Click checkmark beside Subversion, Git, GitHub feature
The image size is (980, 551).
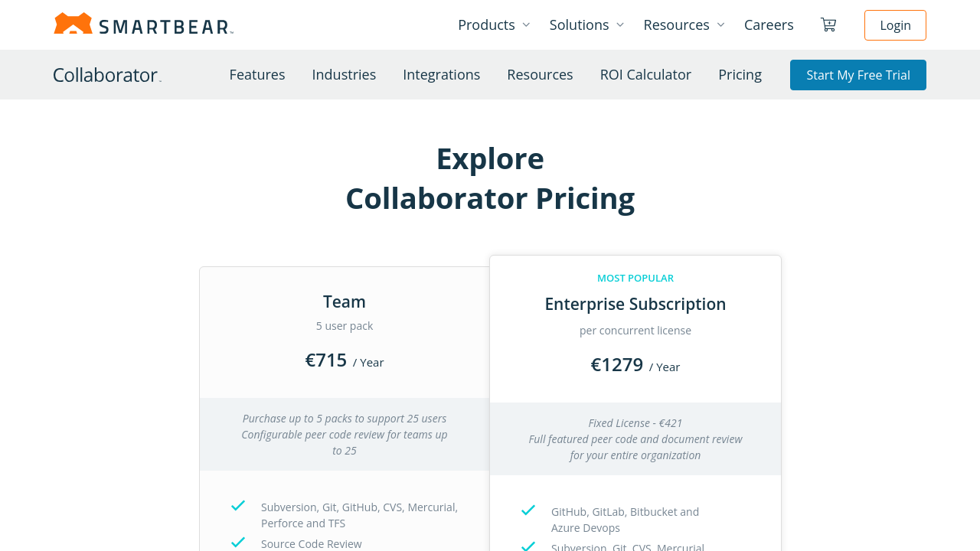pos(238,506)
